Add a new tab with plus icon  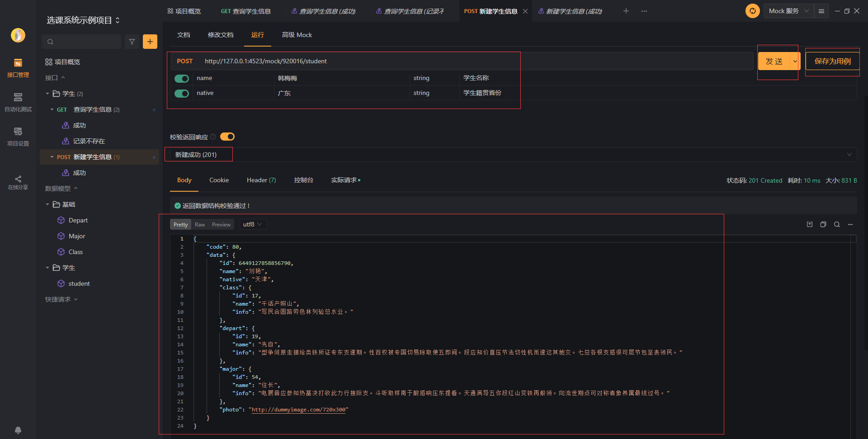tap(626, 11)
